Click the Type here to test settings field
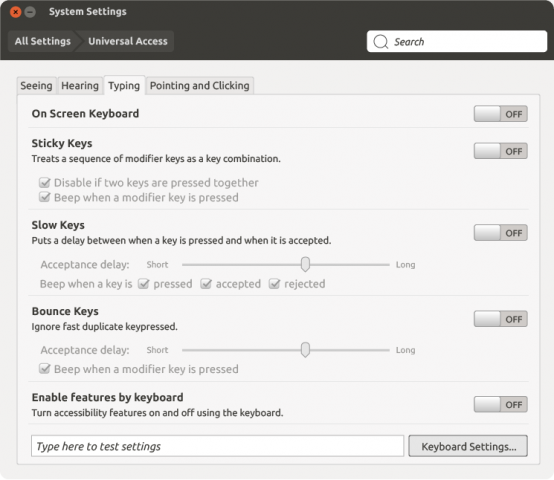The height and width of the screenshot is (480, 554). pos(217,446)
